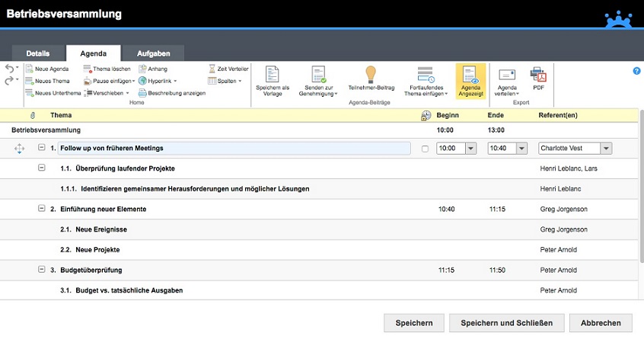Add a subtopic with Neues Unterthema
Image resolution: width=644 pixels, height=346 pixels.
click(53, 93)
